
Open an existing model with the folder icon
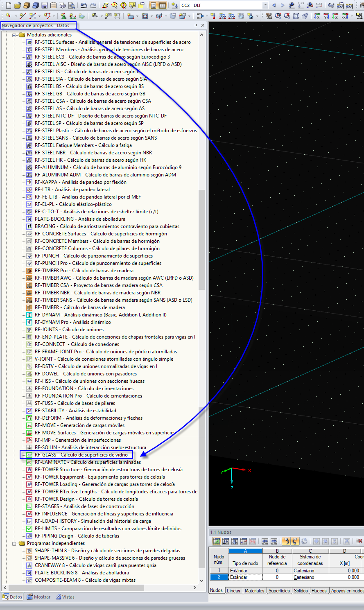(18, 5)
